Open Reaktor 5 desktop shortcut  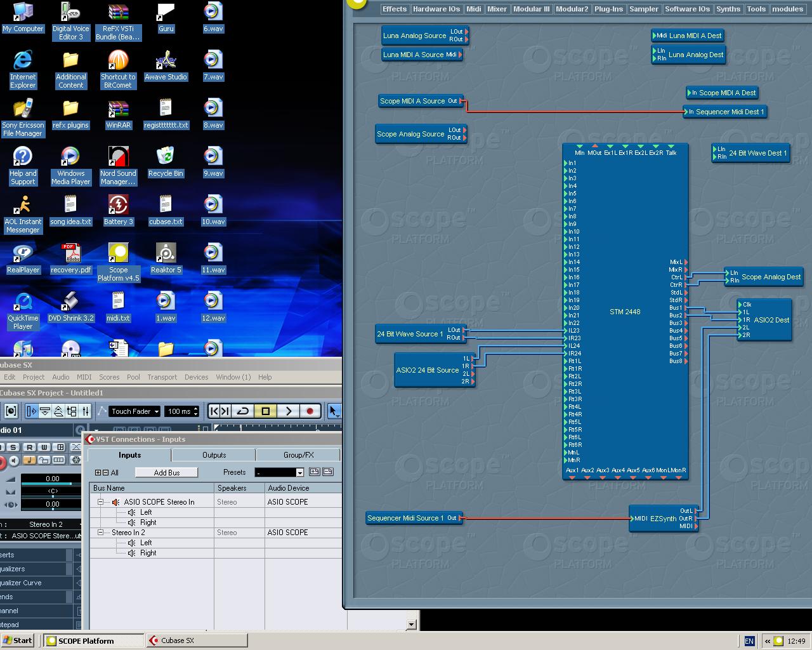(166, 258)
